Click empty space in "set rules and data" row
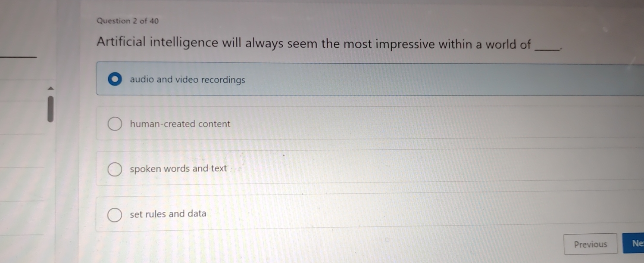This screenshot has width=644, height=263. [431, 214]
